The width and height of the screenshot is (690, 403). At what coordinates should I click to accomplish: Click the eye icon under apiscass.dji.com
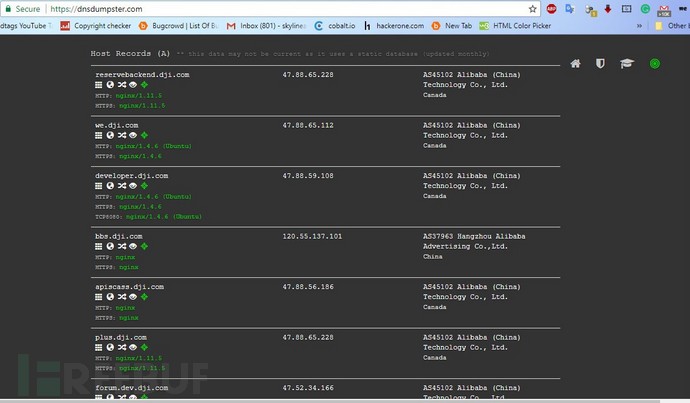(x=133, y=297)
